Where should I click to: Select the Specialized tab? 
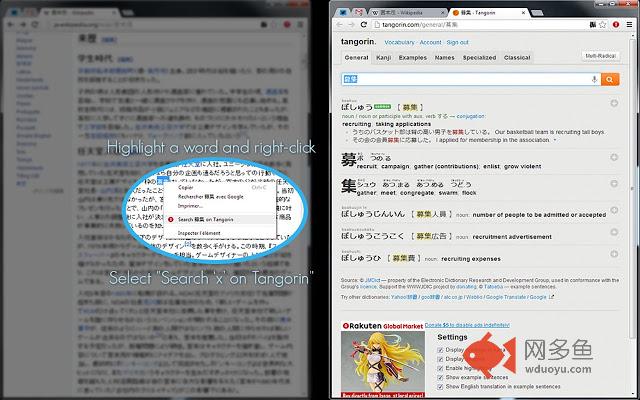point(479,58)
